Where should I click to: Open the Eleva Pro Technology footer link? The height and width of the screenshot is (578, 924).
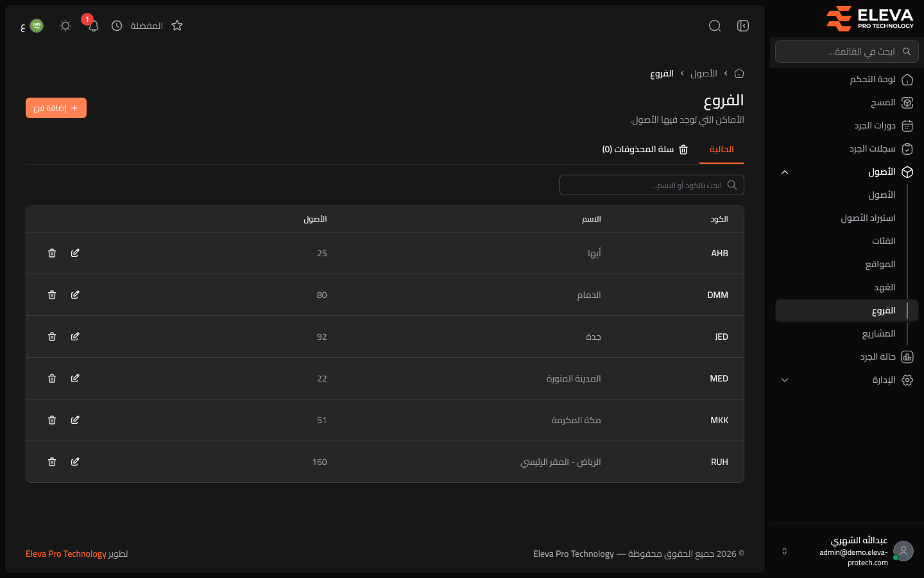66,554
